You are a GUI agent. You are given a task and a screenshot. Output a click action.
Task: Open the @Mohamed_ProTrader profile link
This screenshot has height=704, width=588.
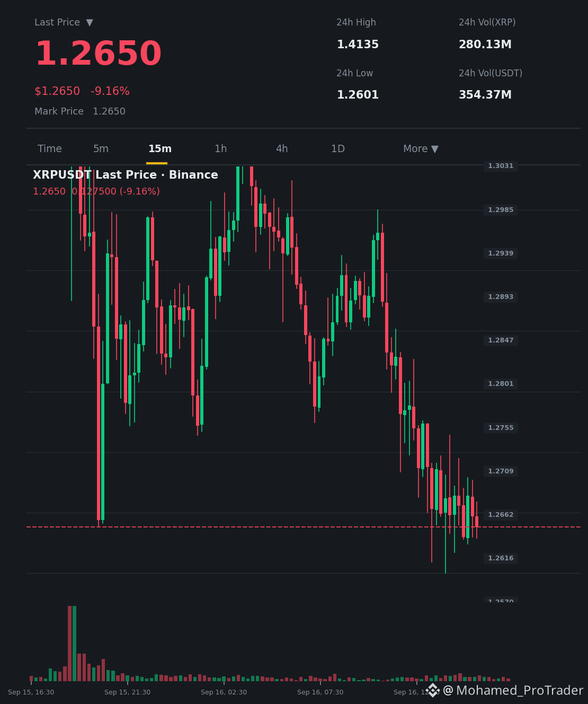tap(513, 690)
